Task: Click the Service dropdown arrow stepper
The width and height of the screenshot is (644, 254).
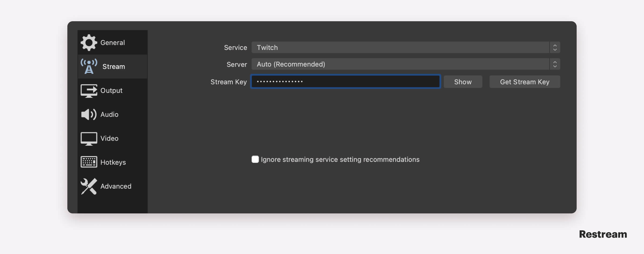Action: (555, 48)
